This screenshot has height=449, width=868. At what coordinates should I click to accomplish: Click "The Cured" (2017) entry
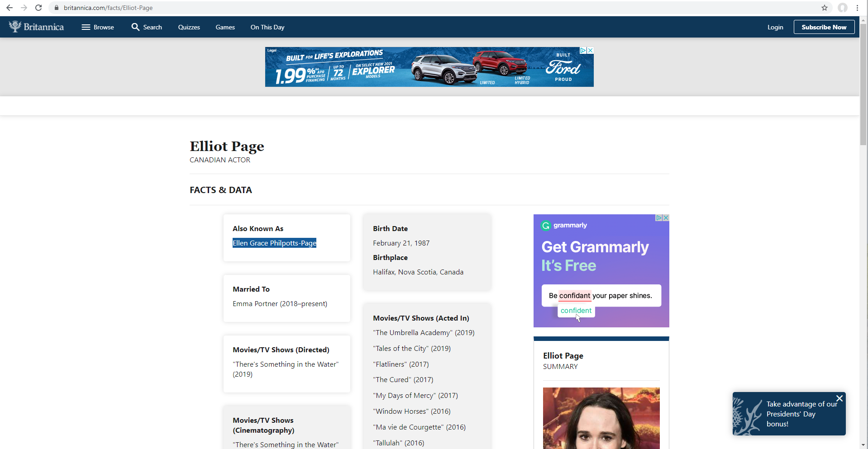pyautogui.click(x=403, y=380)
